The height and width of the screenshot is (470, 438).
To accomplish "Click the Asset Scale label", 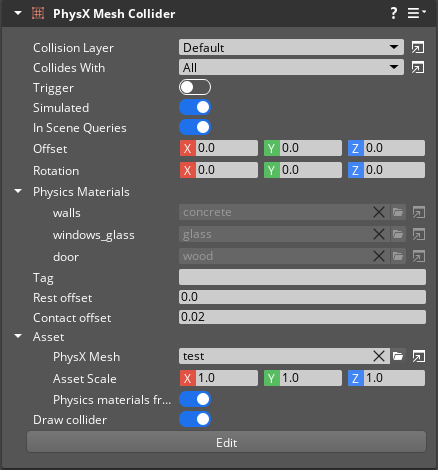I will pos(85,379).
